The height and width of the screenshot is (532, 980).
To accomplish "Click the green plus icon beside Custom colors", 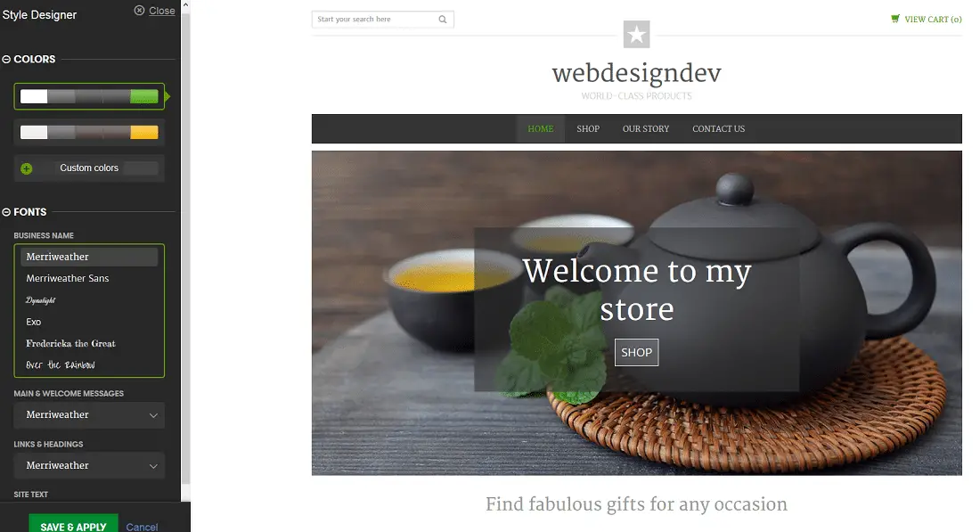I will click(26, 168).
